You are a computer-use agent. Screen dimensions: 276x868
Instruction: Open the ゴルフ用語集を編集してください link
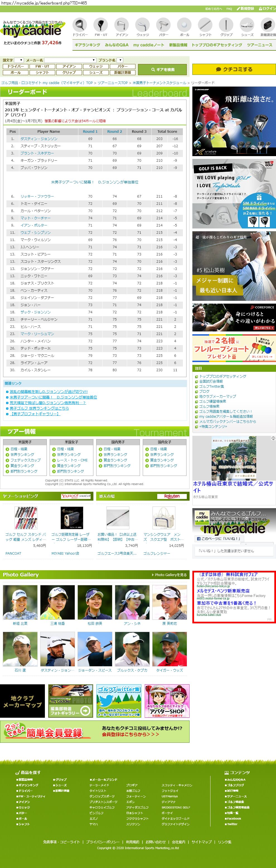point(225,411)
